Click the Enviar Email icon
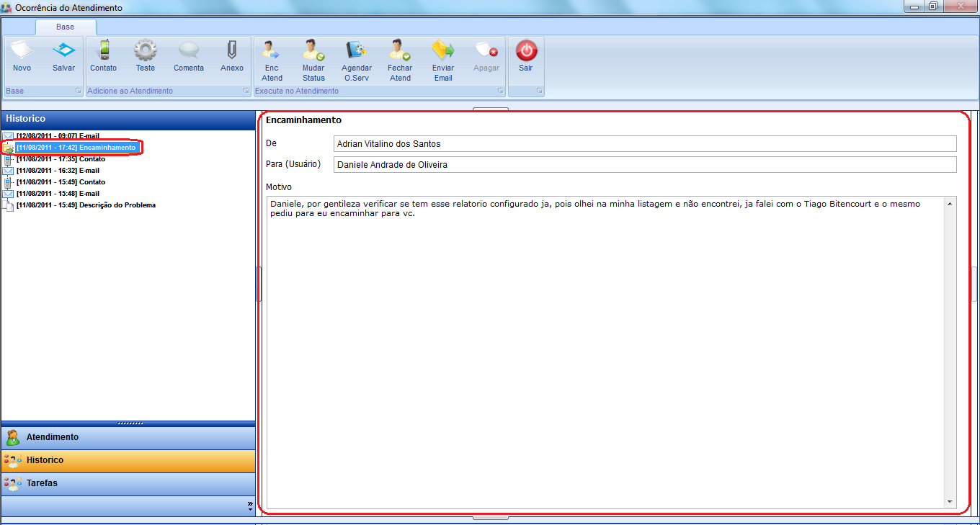 (x=443, y=60)
